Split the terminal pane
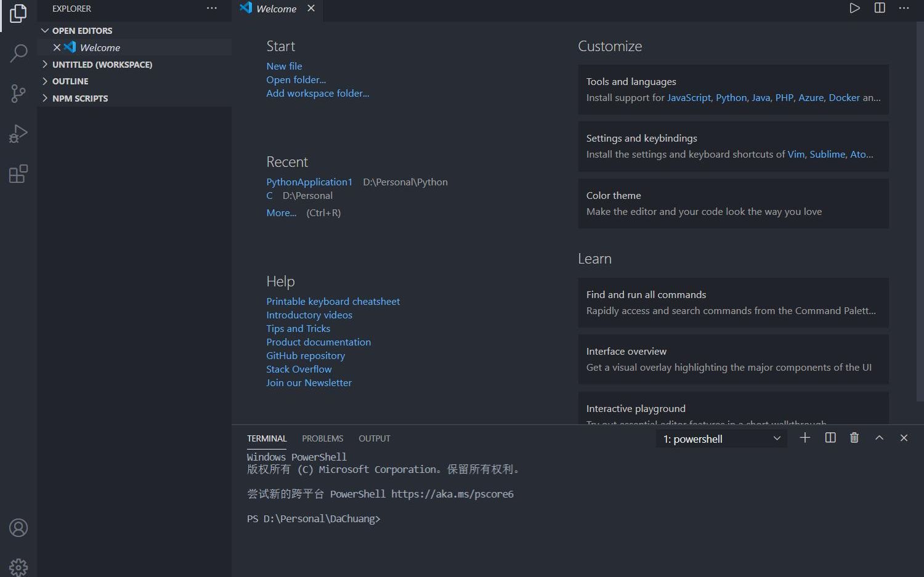The width and height of the screenshot is (924, 577). (830, 438)
